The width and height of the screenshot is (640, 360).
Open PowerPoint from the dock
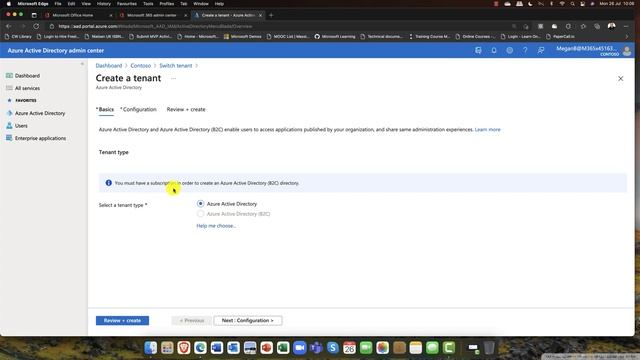click(267, 347)
